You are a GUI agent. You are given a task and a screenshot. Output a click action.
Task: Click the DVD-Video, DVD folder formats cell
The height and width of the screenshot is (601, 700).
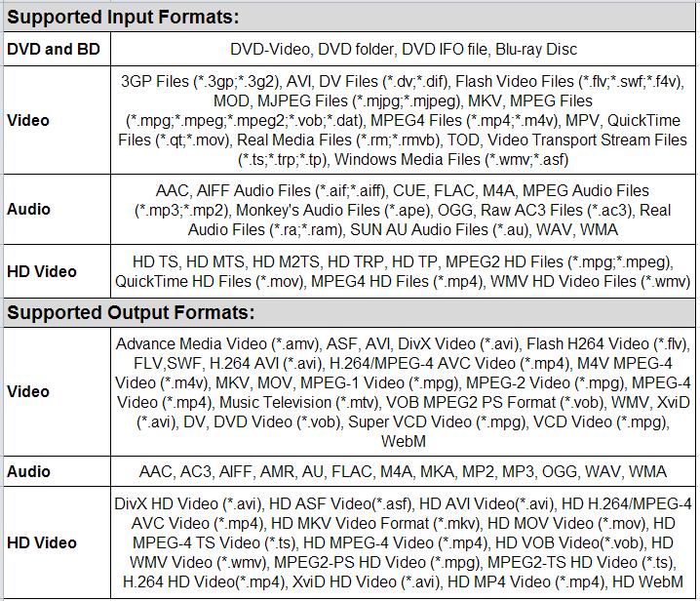404,49
